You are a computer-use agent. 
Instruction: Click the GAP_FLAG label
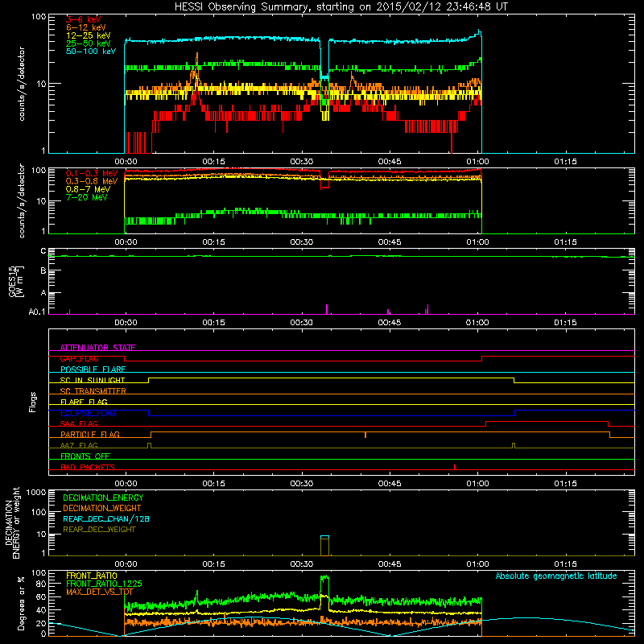pos(80,358)
